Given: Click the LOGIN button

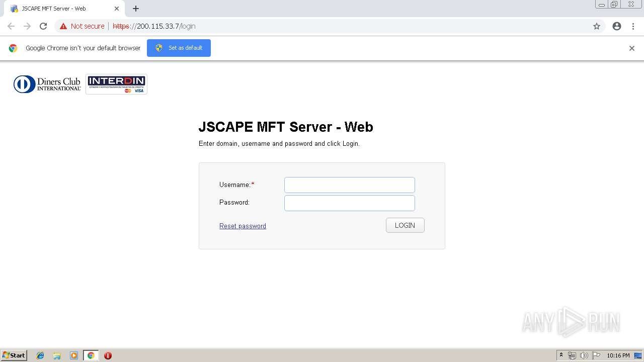Looking at the screenshot, I should pos(405,225).
